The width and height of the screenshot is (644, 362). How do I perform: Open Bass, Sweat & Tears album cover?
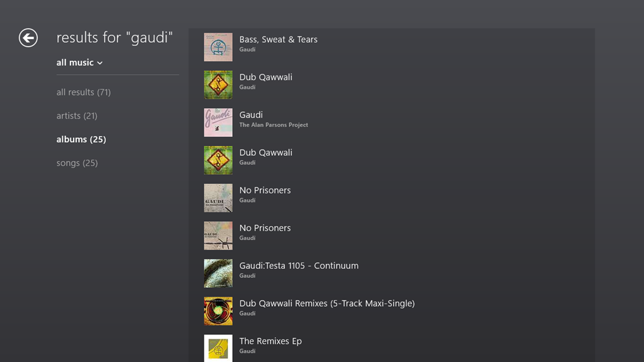tap(218, 47)
